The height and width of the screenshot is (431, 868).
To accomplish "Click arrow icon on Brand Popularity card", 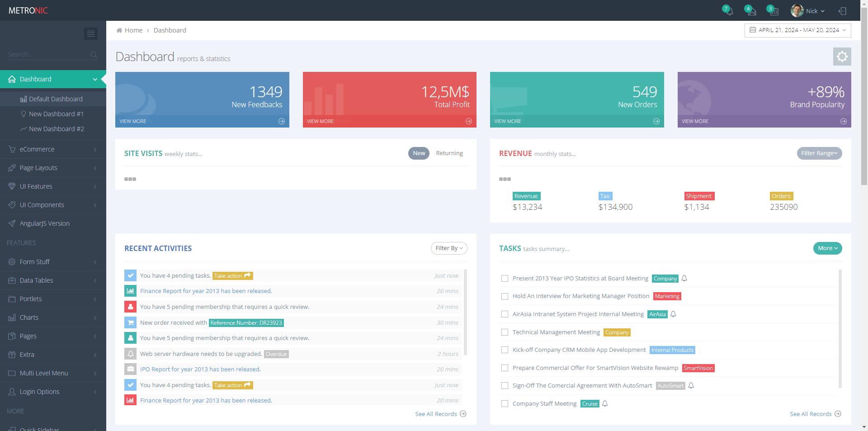I will [x=844, y=121].
